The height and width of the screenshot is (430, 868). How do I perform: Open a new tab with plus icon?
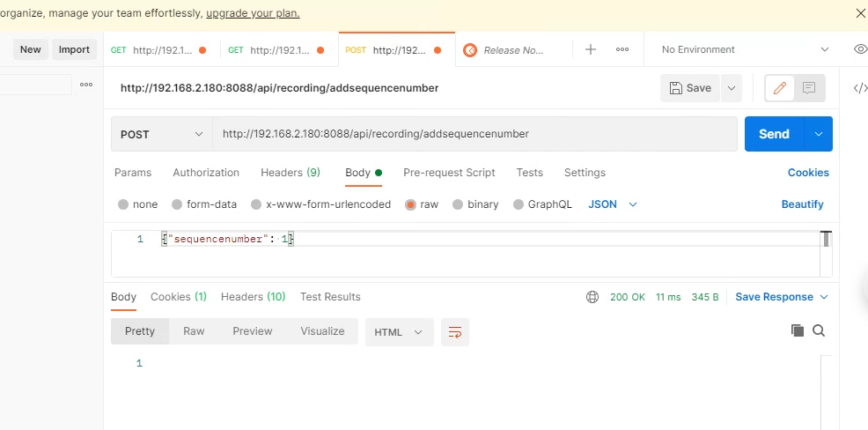(591, 49)
